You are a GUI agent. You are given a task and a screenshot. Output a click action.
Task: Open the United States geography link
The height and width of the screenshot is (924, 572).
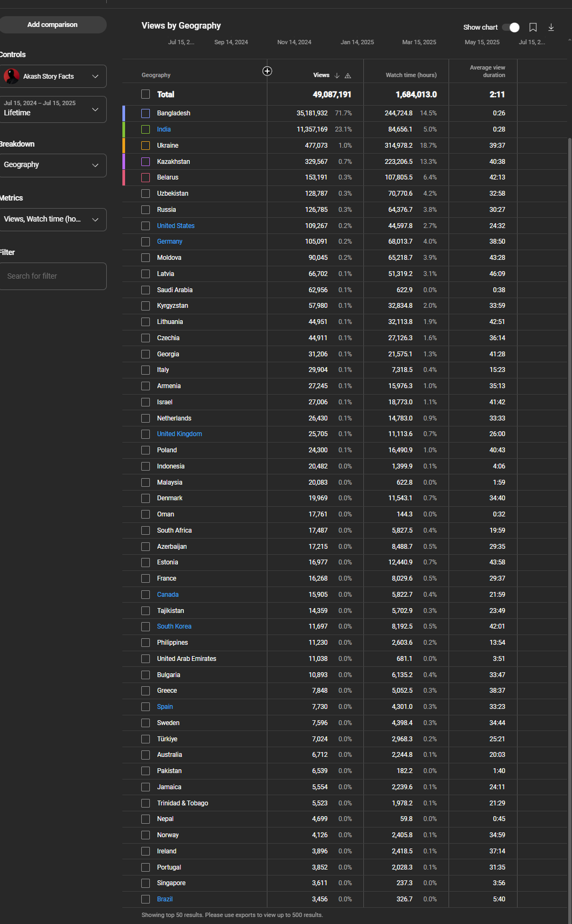pyautogui.click(x=176, y=226)
